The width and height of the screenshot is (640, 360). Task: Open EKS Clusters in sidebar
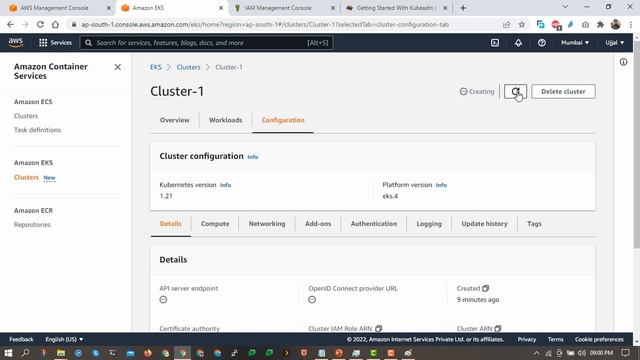pyautogui.click(x=26, y=177)
